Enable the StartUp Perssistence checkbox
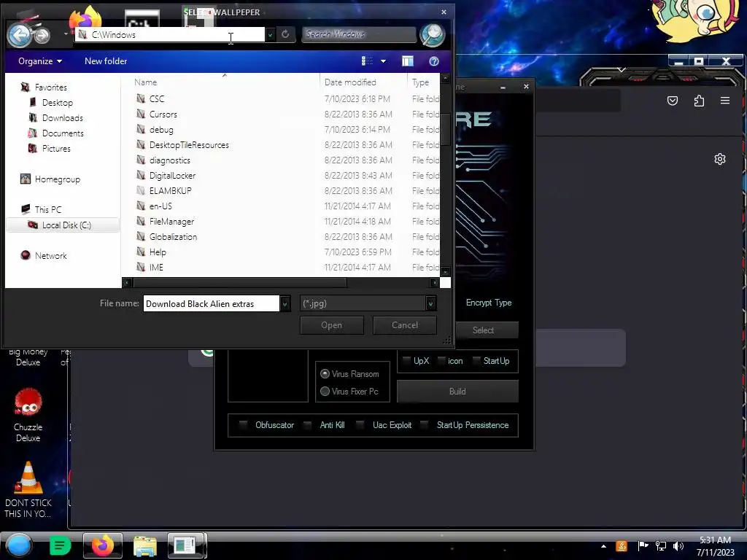Screen dimensions: 747x560 (x=424, y=425)
